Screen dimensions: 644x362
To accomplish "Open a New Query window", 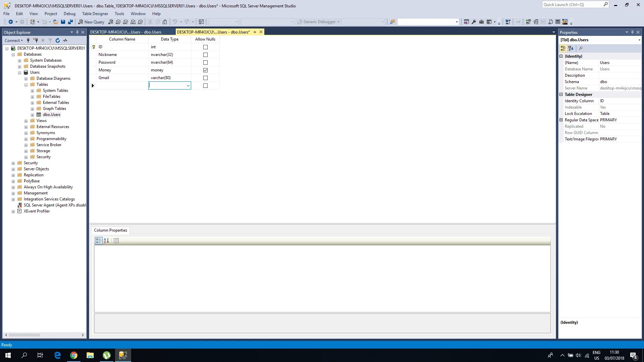I will 91,22.
